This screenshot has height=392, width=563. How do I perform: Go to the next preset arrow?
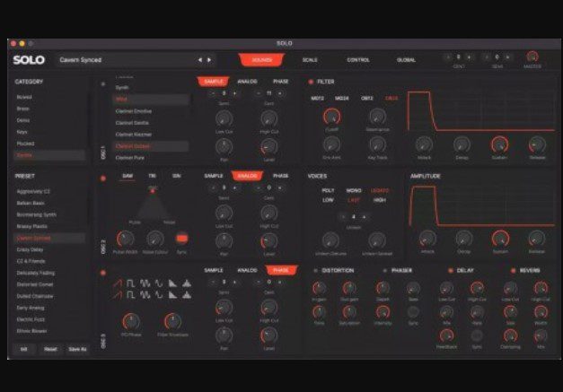tap(209, 60)
